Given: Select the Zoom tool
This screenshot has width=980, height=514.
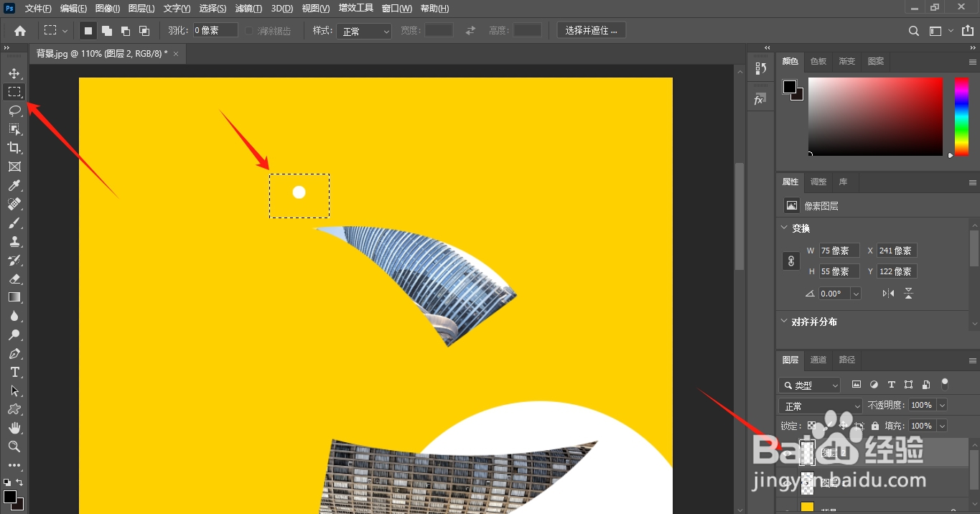Looking at the screenshot, I should point(14,447).
